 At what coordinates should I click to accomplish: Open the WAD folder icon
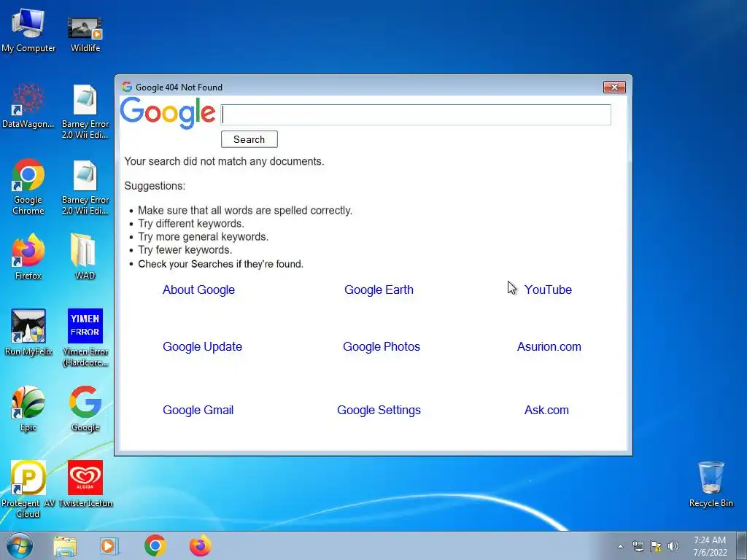[85, 256]
